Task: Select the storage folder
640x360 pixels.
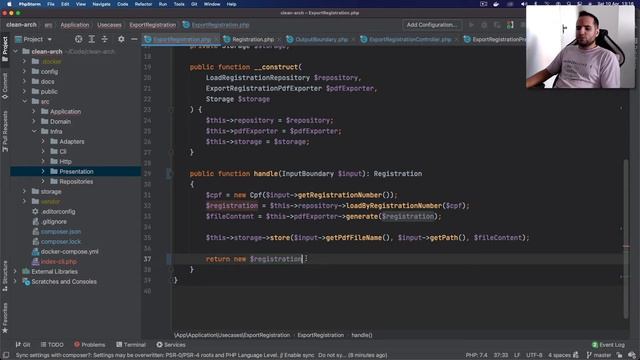Action: 76,191
